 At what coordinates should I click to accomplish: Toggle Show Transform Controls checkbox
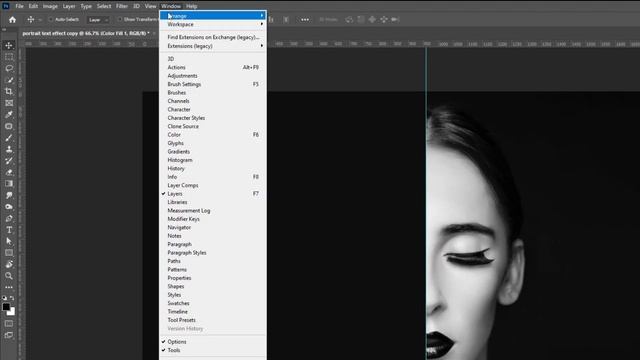[x=120, y=20]
